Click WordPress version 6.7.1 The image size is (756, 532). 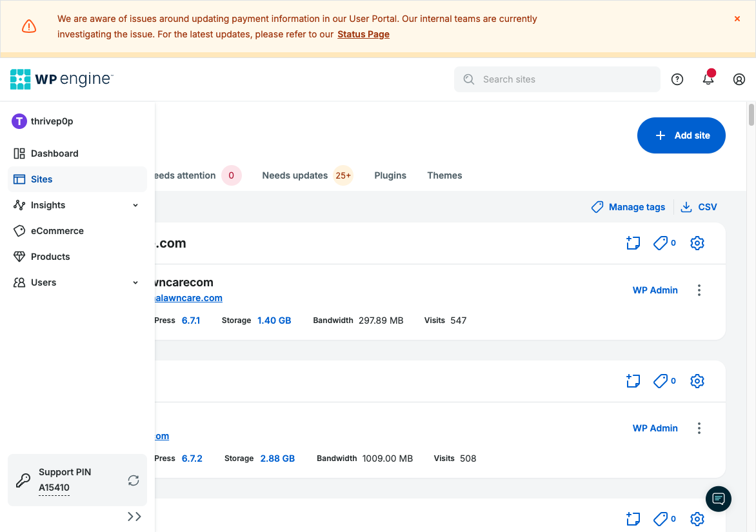tap(191, 320)
